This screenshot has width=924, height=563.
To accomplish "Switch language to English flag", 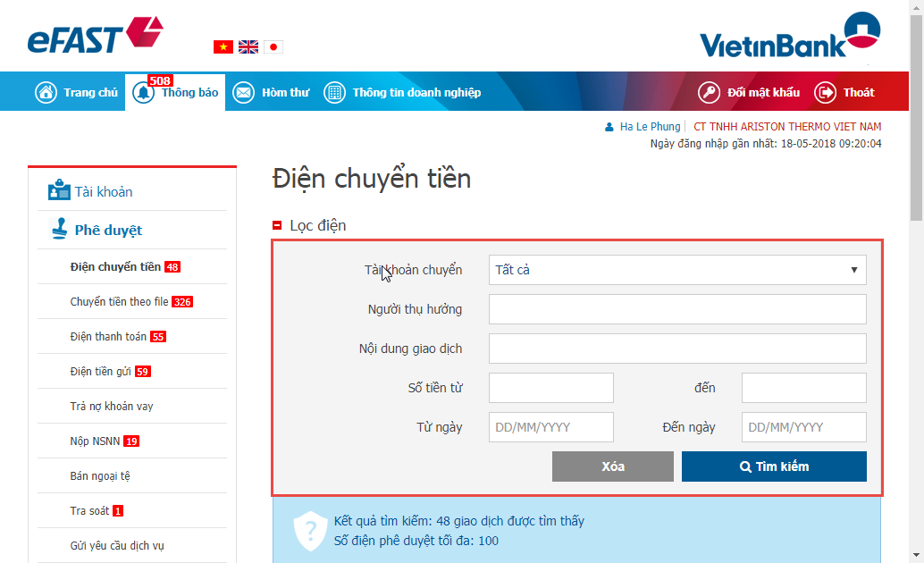I will tap(248, 46).
